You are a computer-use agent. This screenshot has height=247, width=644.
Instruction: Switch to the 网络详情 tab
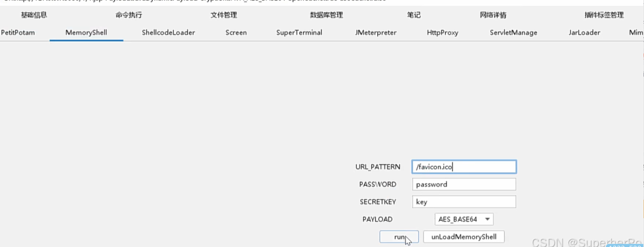493,15
